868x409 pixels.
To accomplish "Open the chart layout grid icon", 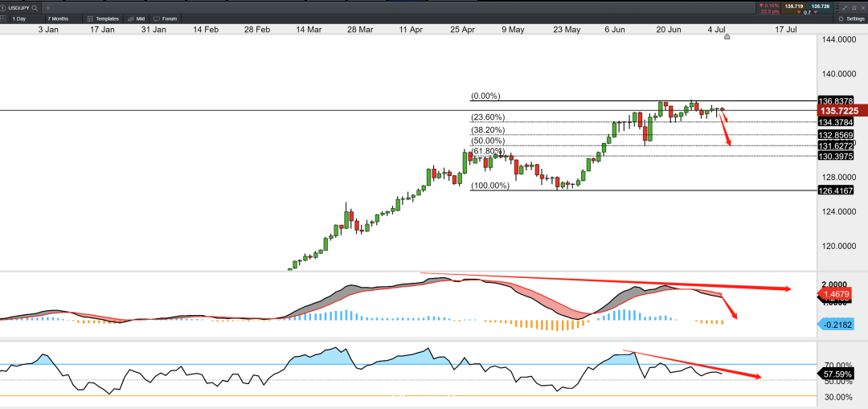I will click(4, 18).
